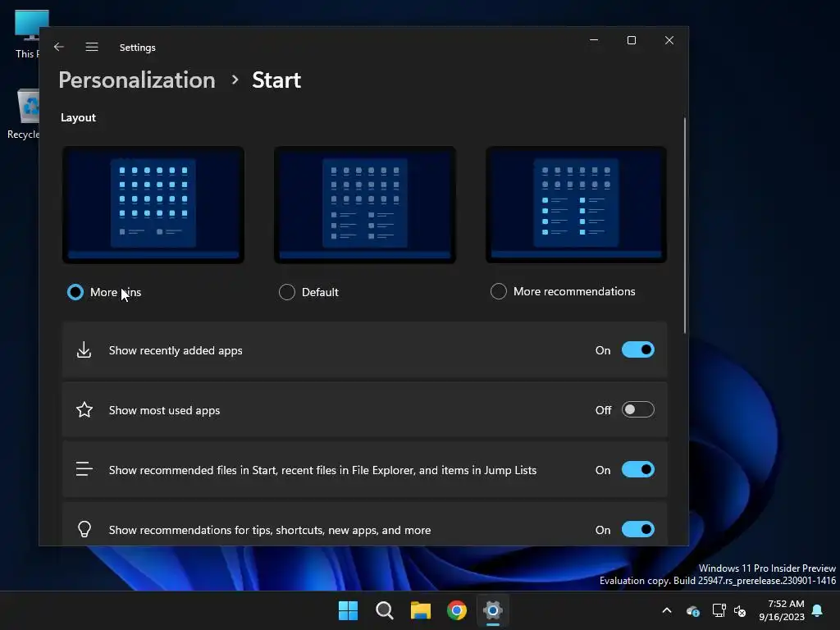Close the Settings window
Image resolution: width=840 pixels, height=630 pixels.
[x=669, y=40]
